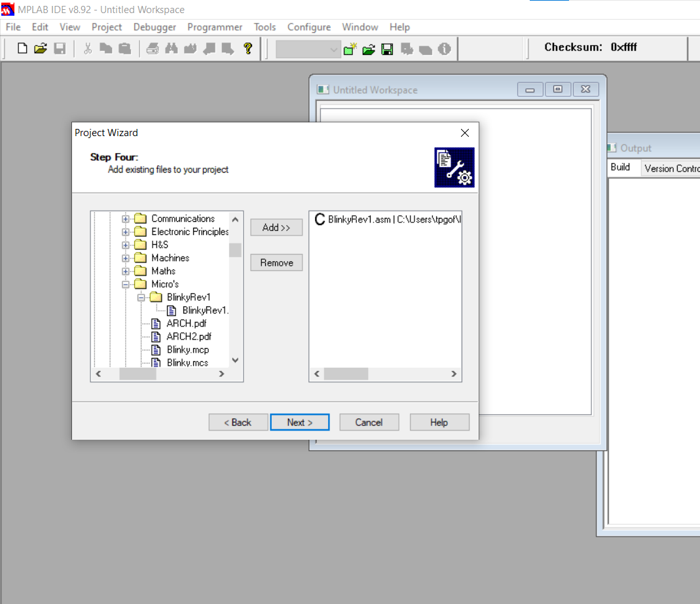Click the gray right-pointing arrow toolbar icon

point(228,48)
